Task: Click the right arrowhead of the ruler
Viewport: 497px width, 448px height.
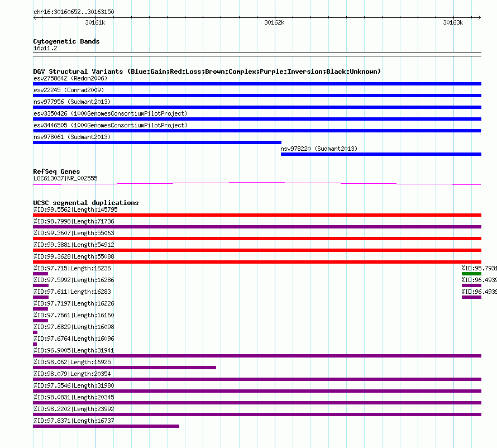Action: pyautogui.click(x=479, y=17)
